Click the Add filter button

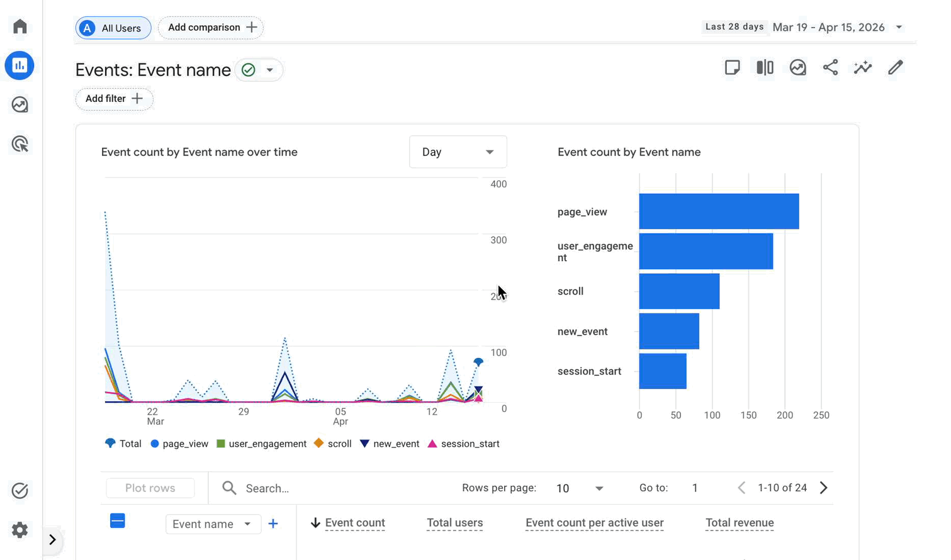[114, 99]
